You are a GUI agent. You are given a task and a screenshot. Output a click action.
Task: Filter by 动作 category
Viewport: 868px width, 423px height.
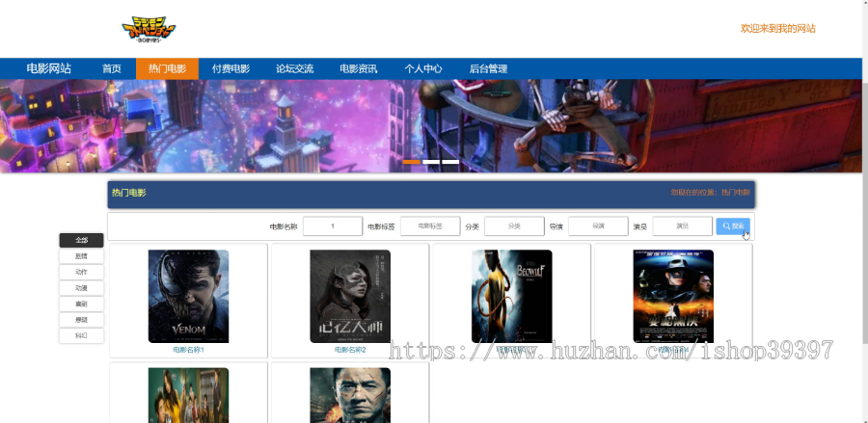[81, 272]
